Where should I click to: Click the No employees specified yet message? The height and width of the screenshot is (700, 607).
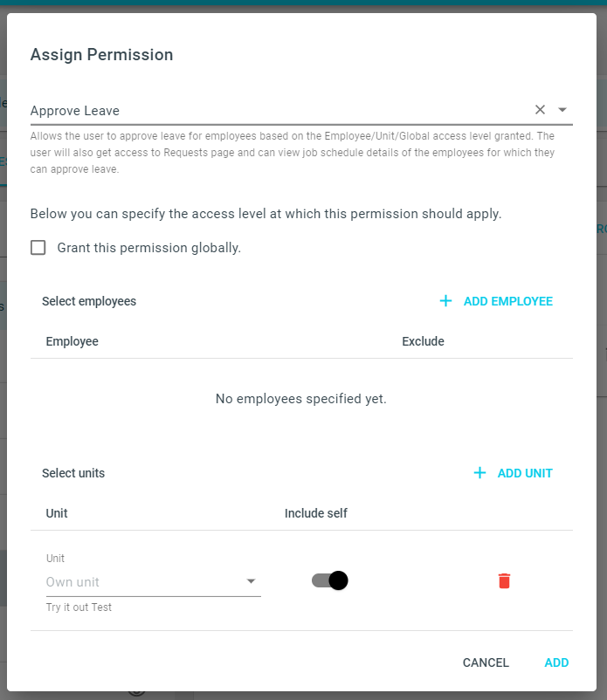coord(300,399)
